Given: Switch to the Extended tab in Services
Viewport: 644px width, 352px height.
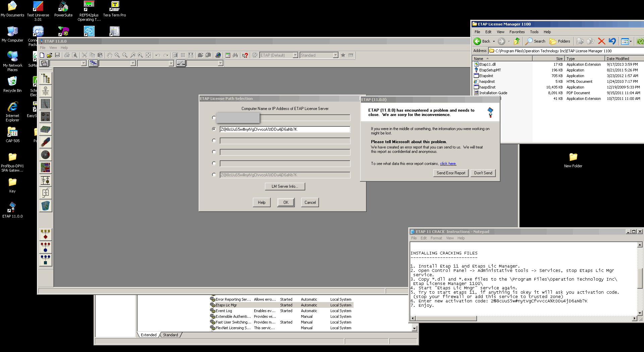Looking at the screenshot, I should (x=149, y=335).
